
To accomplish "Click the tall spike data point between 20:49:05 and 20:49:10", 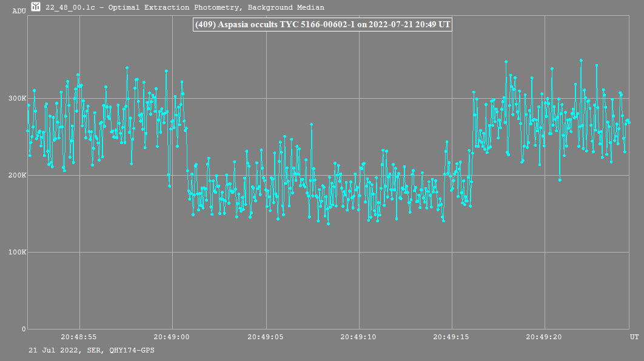I will [x=311, y=125].
